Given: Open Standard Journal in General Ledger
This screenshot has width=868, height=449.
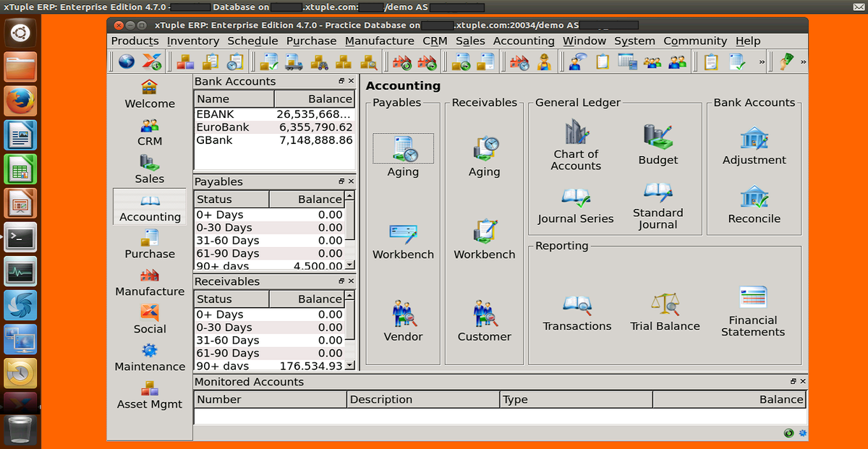Looking at the screenshot, I should pos(658,205).
